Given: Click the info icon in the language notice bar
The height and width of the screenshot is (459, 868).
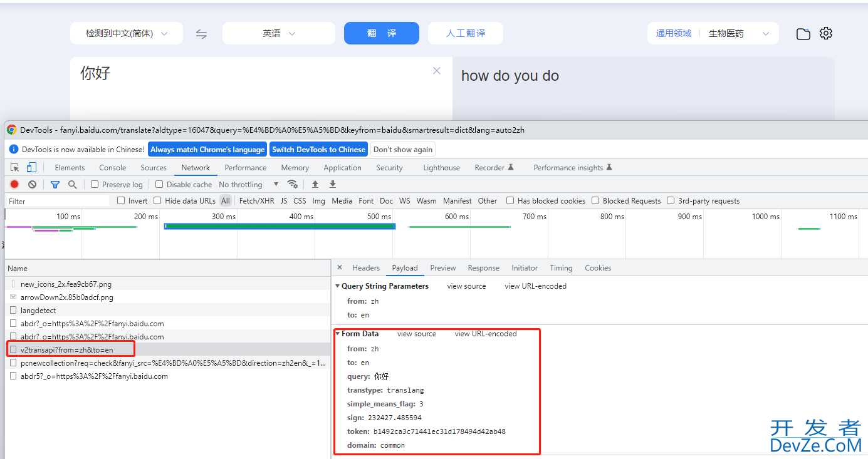Looking at the screenshot, I should (x=14, y=149).
